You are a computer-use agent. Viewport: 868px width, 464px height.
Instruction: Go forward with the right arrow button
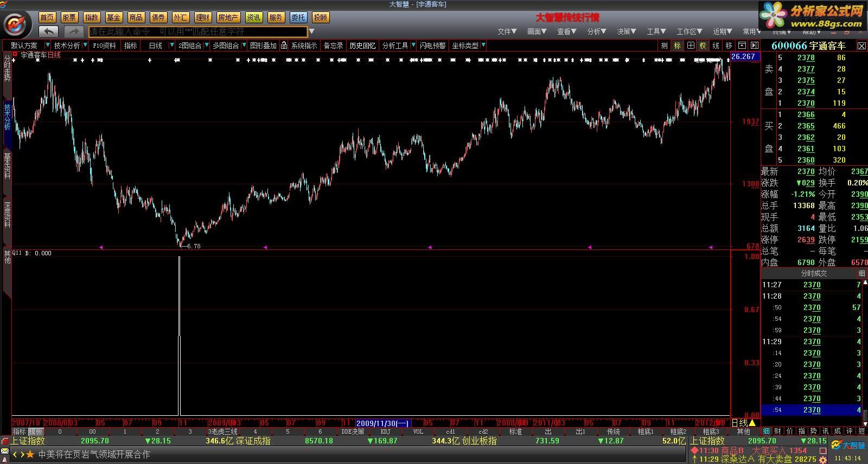tap(74, 31)
